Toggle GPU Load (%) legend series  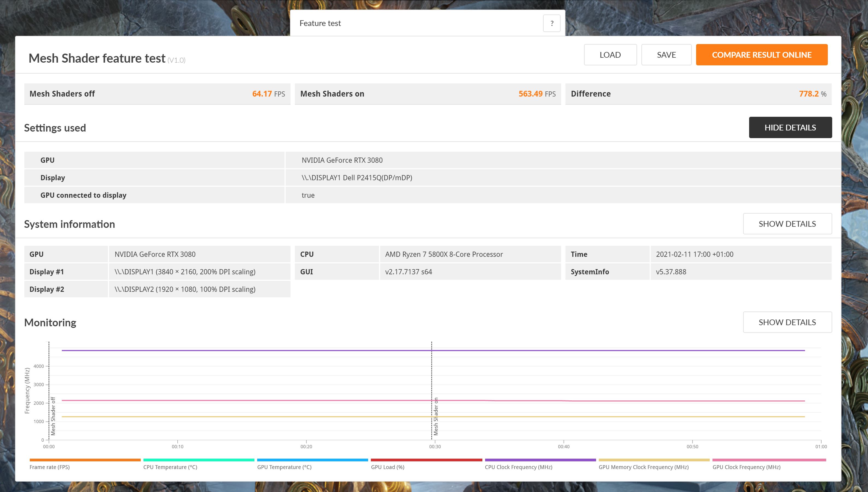point(388,467)
